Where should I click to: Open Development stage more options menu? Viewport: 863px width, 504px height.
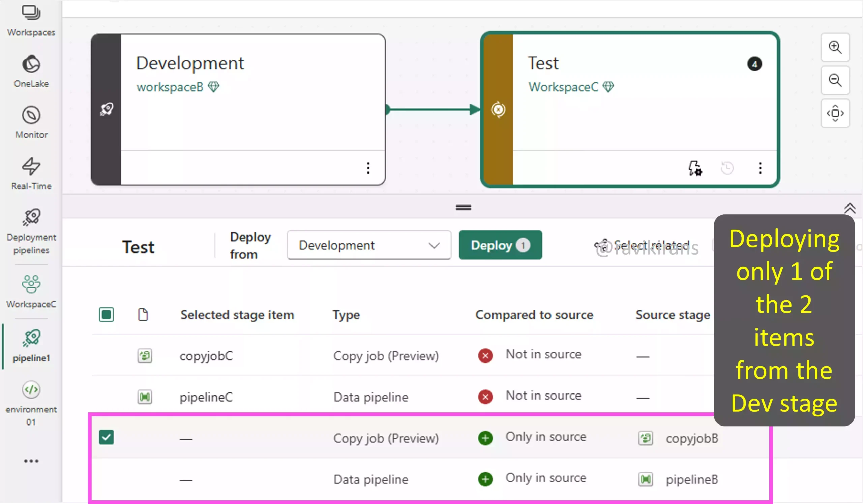[368, 168]
